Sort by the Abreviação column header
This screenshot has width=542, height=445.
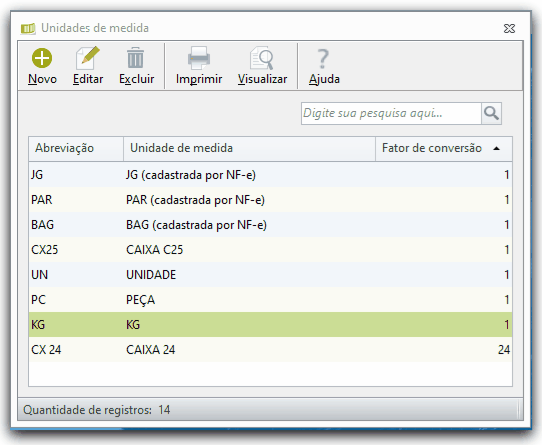(x=76, y=148)
